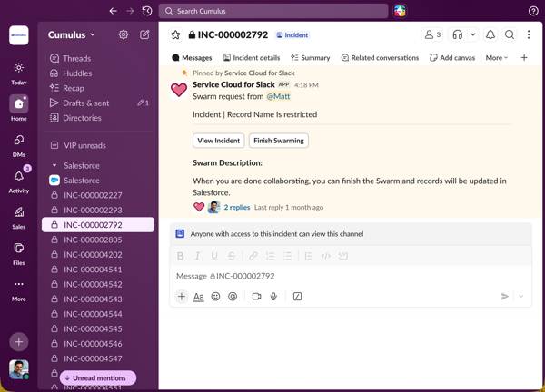The width and height of the screenshot is (545, 392).
Task: Search within this channel
Action: [x=510, y=34]
